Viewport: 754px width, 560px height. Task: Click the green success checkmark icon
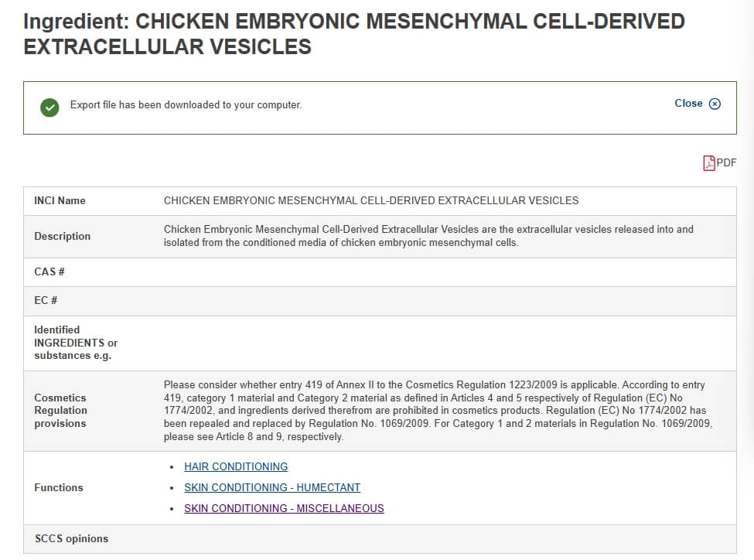click(49, 108)
